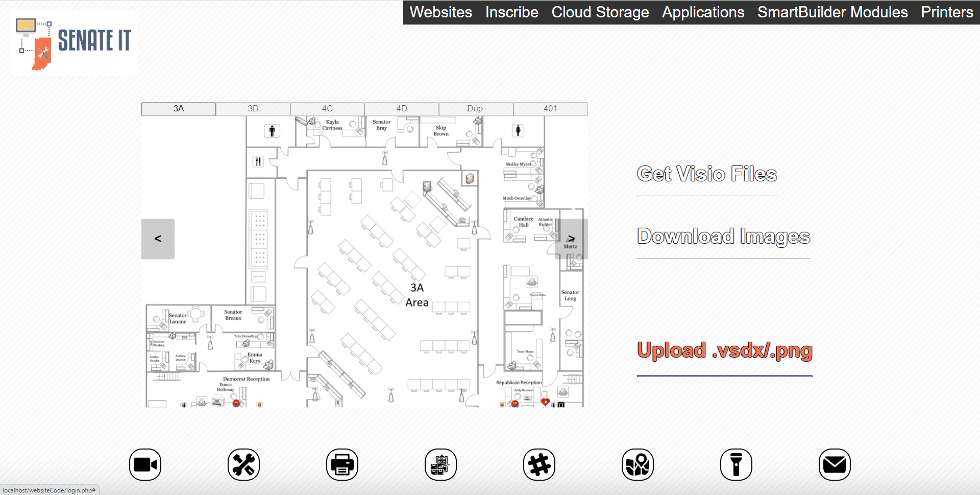Image resolution: width=980 pixels, height=495 pixels.
Task: Open the Inscribe menu item
Action: click(x=512, y=12)
